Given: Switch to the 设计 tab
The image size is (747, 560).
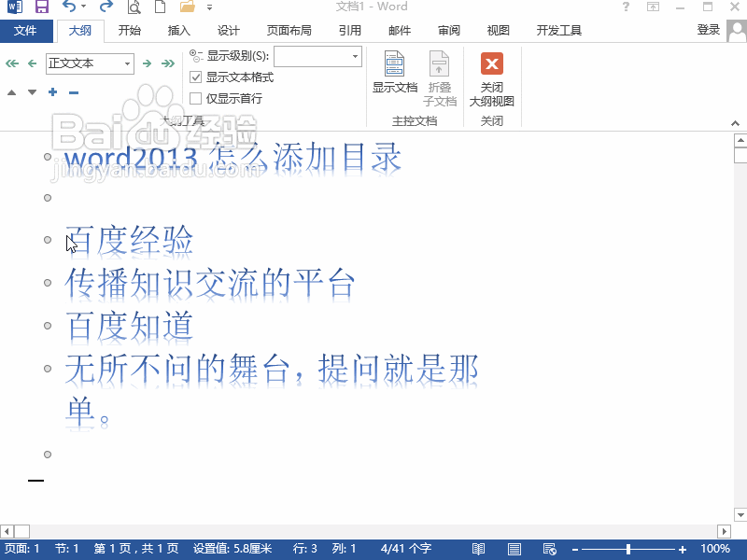Looking at the screenshot, I should pos(229,31).
